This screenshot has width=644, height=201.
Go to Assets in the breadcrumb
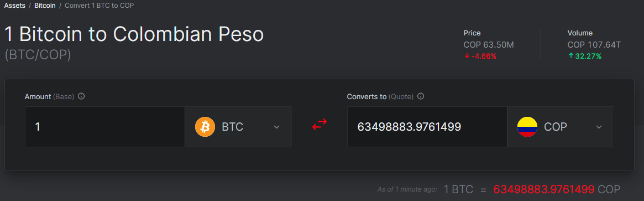pyautogui.click(x=15, y=6)
